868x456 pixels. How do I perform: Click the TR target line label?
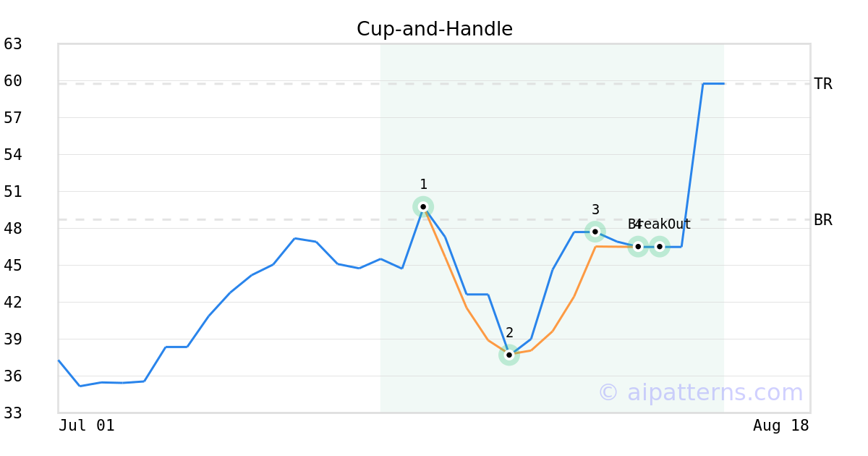pos(823,84)
